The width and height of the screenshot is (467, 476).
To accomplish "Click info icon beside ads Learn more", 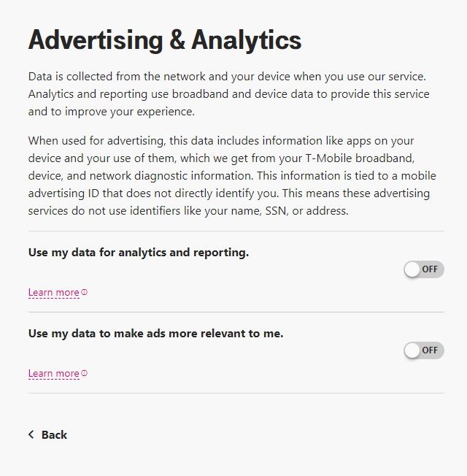I will pyautogui.click(x=85, y=373).
